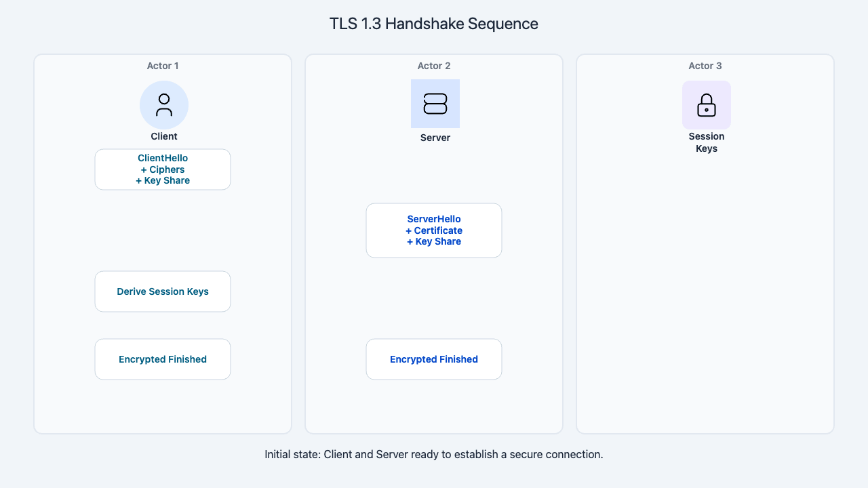Select the ServerHello + Certificate step box

[x=434, y=230]
